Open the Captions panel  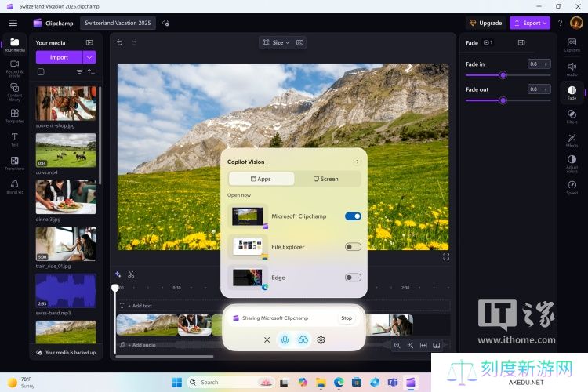[572, 45]
